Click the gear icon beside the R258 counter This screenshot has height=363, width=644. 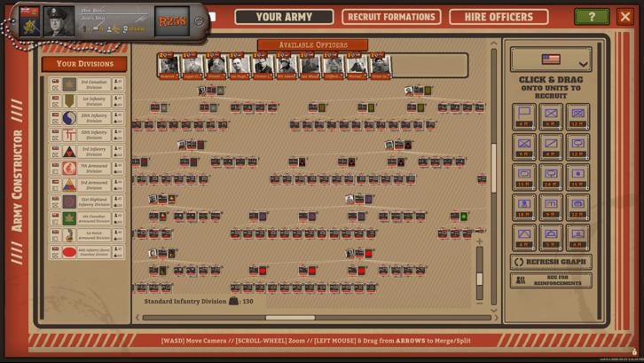199,21
